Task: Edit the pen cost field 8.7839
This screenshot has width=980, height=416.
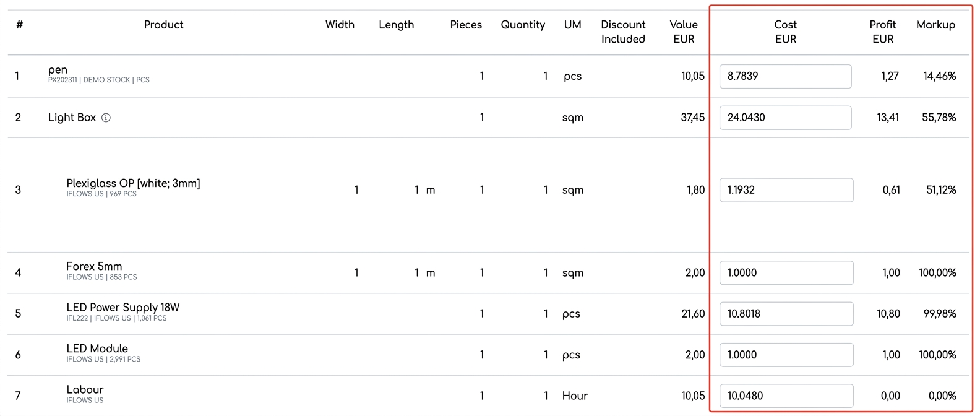Action: point(785,76)
